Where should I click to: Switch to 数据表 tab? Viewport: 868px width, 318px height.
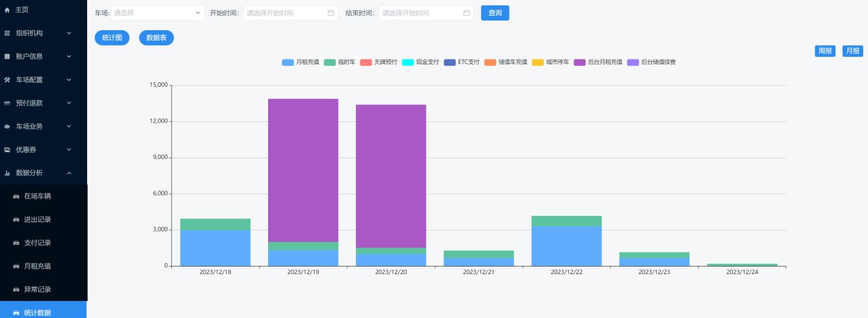tap(156, 38)
